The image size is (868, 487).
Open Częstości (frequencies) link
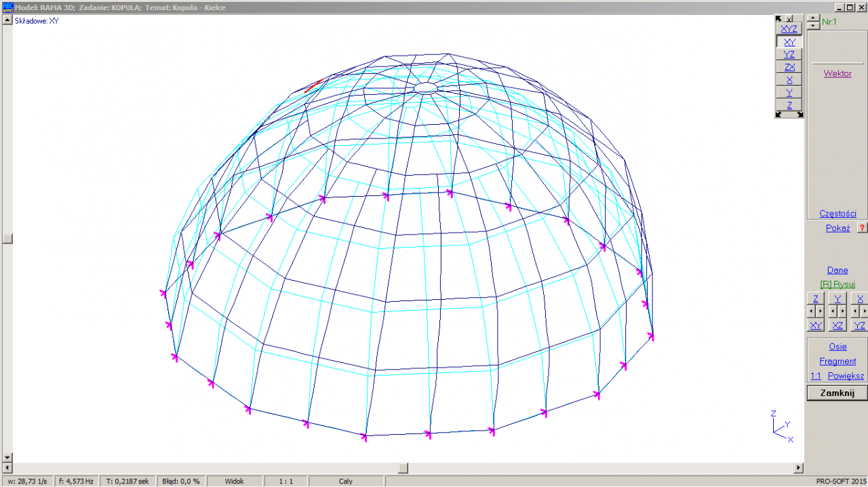[x=837, y=214]
